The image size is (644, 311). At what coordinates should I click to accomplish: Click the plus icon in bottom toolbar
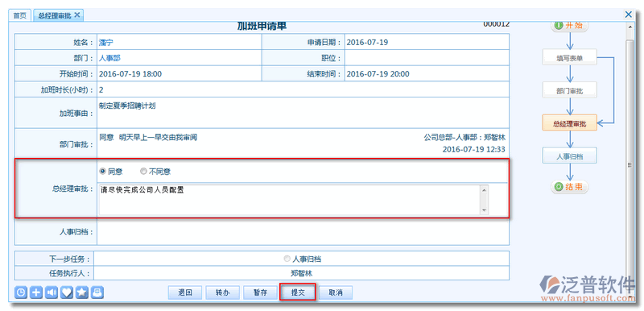point(36,292)
